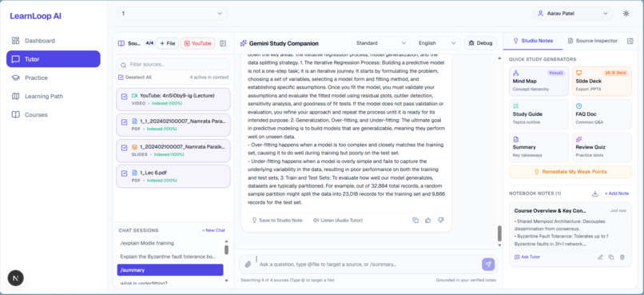Click the paperclip attach icon
The height and width of the screenshot is (295, 644).
click(248, 265)
